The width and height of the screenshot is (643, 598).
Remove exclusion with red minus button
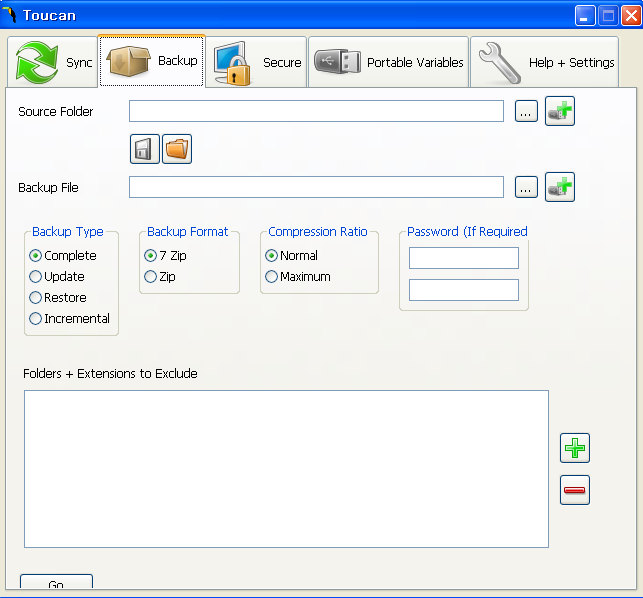[575, 490]
